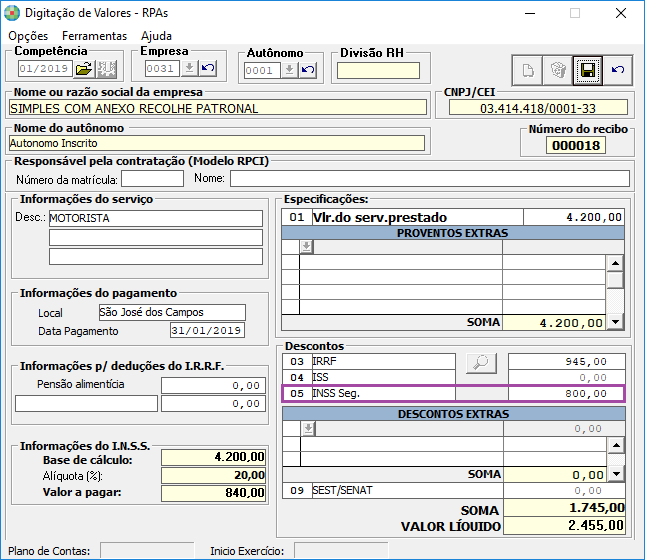Click Proventos Extras scrollbar down arrow
Screen dimensions: 645x560
point(615,322)
